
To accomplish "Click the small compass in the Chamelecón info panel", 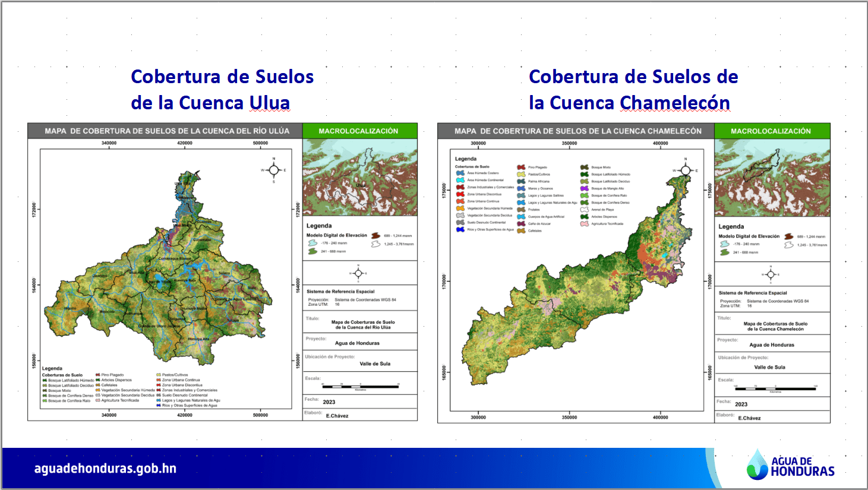I will point(771,274).
